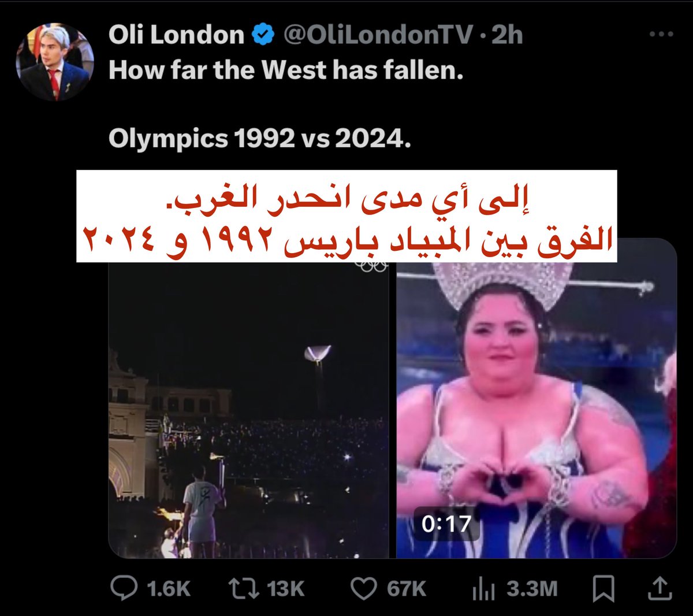Share tweet using the upload arrow icon
Image resolution: width=693 pixels, height=616 pixels.
pyautogui.click(x=661, y=589)
